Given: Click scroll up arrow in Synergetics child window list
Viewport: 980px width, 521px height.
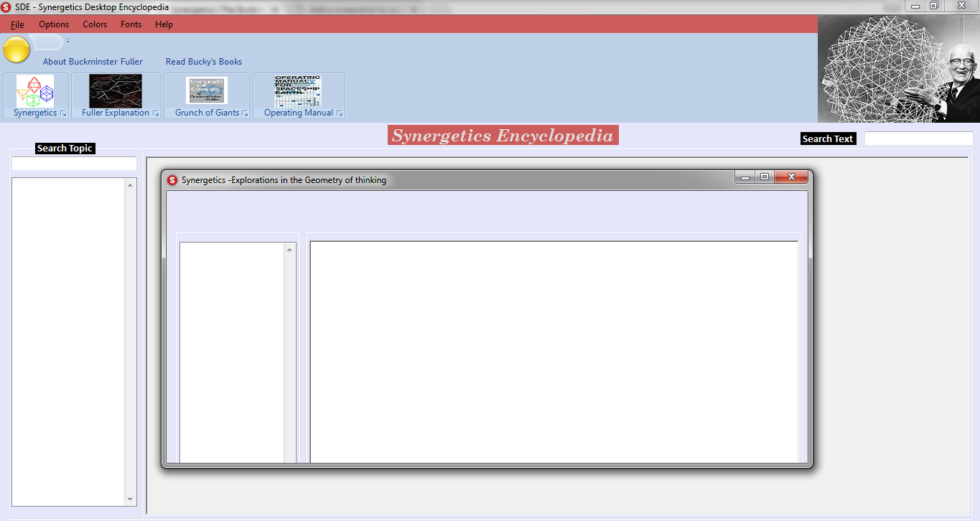Looking at the screenshot, I should click(290, 250).
